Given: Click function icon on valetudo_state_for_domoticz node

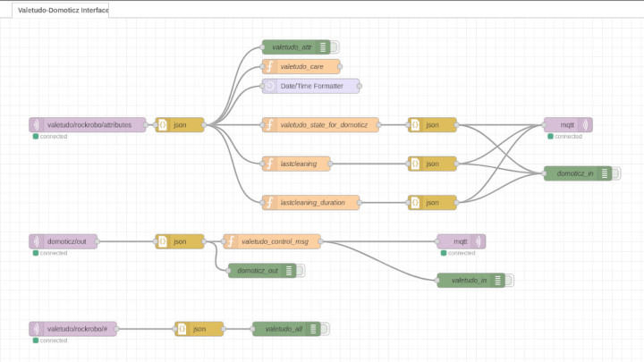Looking at the screenshot, I should (x=270, y=125).
